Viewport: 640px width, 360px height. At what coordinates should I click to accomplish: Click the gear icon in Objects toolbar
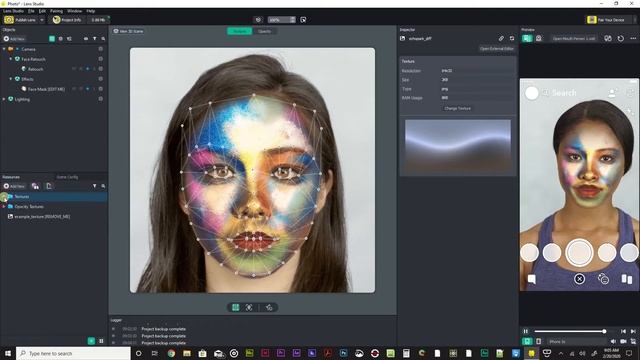coord(60,39)
